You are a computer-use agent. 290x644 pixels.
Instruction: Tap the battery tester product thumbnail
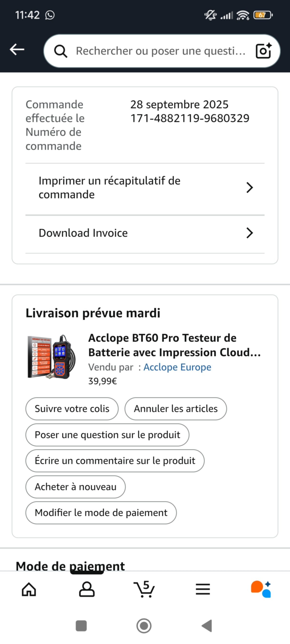(52, 357)
